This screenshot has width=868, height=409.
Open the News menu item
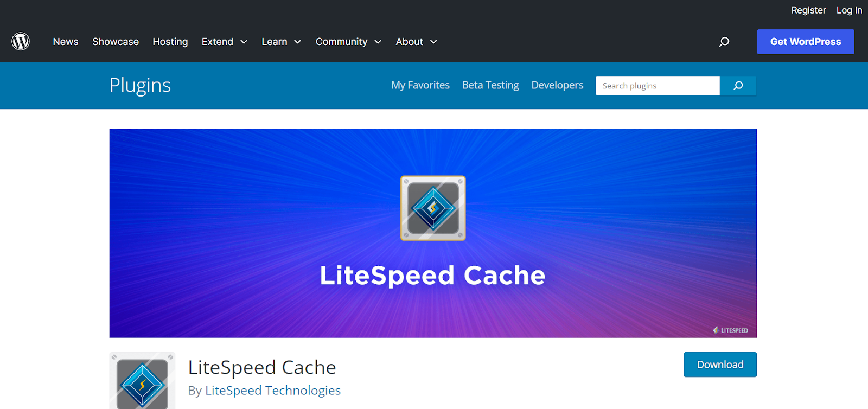tap(66, 42)
